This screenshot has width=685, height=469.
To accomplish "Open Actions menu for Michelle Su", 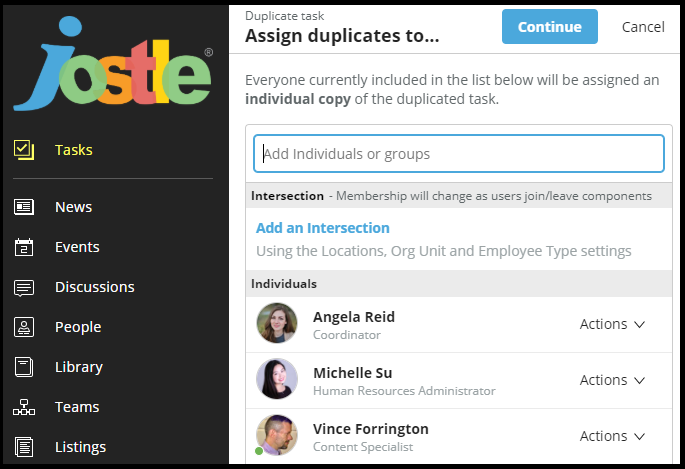I will tap(612, 380).
